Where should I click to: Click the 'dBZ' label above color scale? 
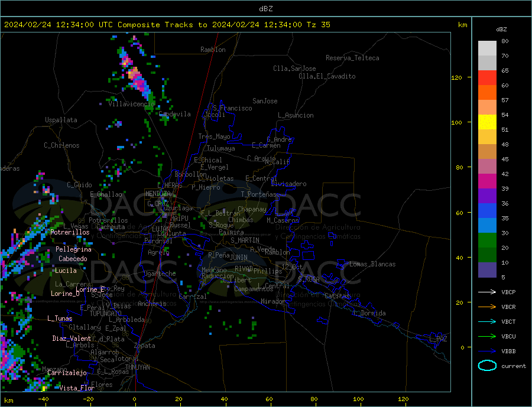501,30
